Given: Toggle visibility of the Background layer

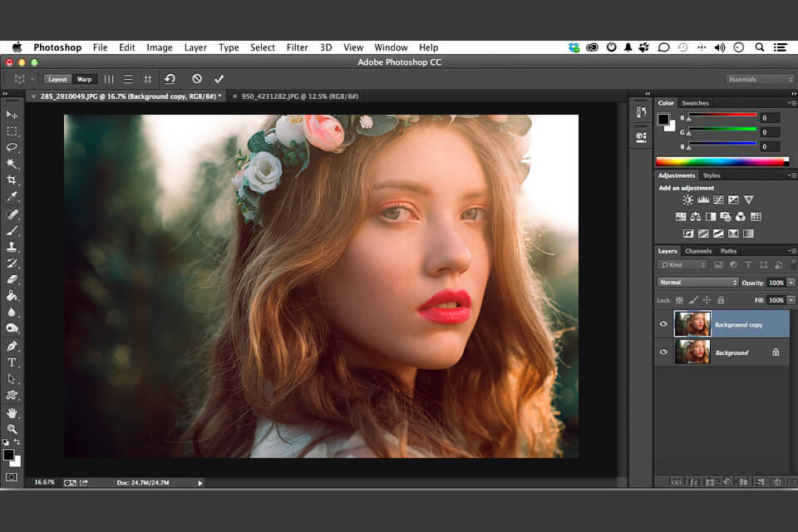Looking at the screenshot, I should tap(663, 352).
